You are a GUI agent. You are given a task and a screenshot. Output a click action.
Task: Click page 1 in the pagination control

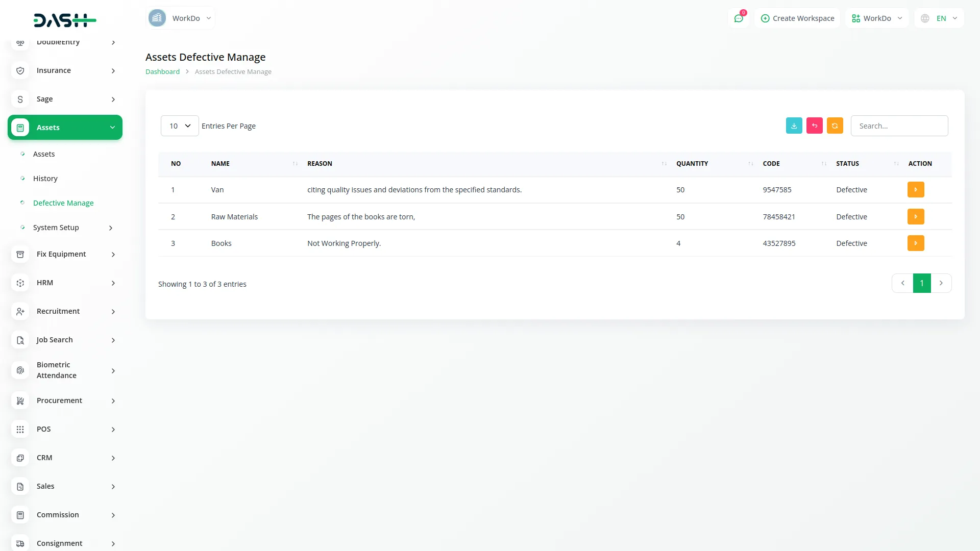[921, 283]
